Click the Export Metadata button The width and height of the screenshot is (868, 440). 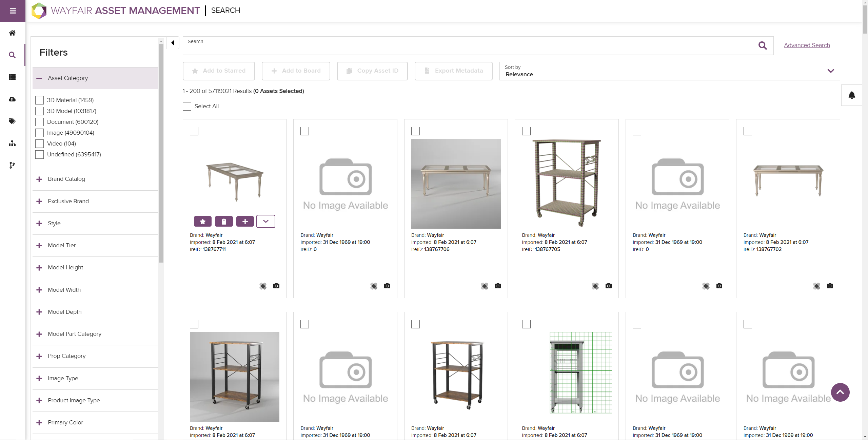453,71
